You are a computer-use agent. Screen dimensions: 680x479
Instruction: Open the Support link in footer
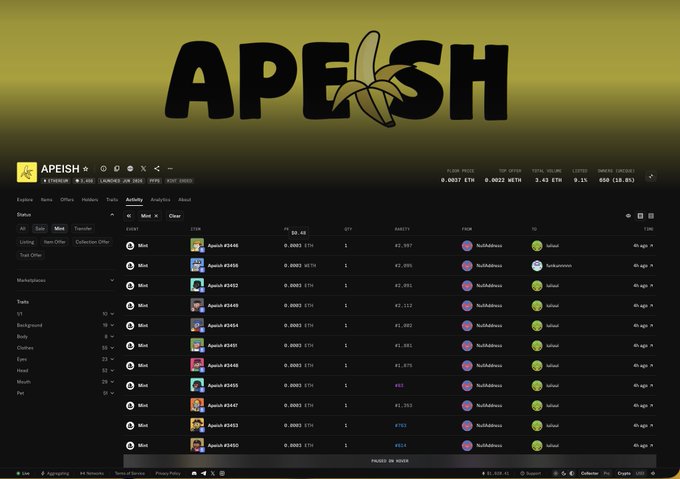point(531,473)
